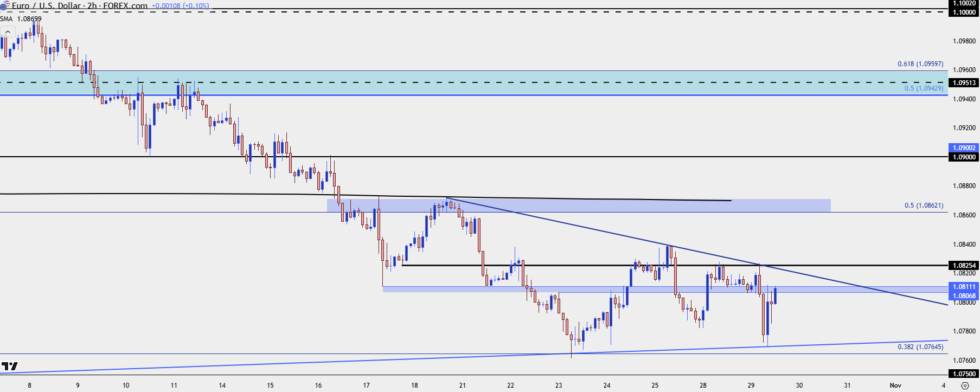Viewport: 980px width, 392px height.
Task: Click the 1.07600 price scale label
Action: coord(964,361)
